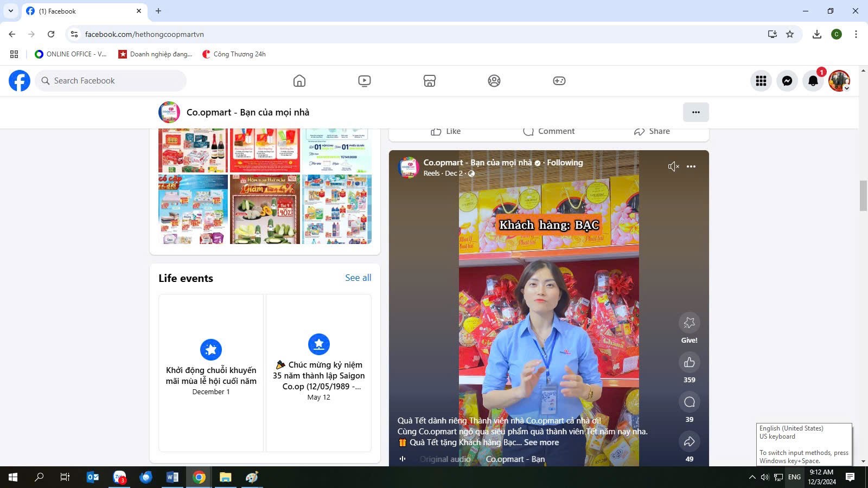
Task: Open photo with 'Có cặp' blue promo
Action: click(193, 209)
